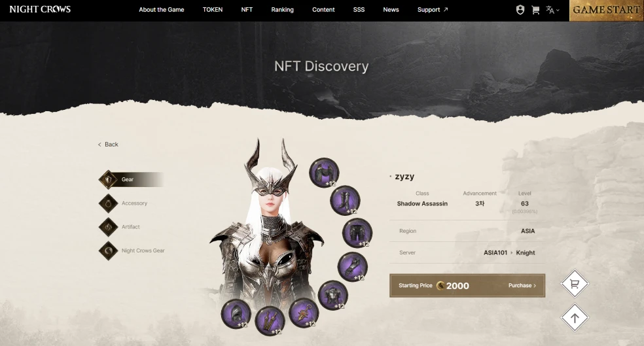644x346 pixels.
Task: Click Purchase on the starting price bar
Action: point(522,286)
